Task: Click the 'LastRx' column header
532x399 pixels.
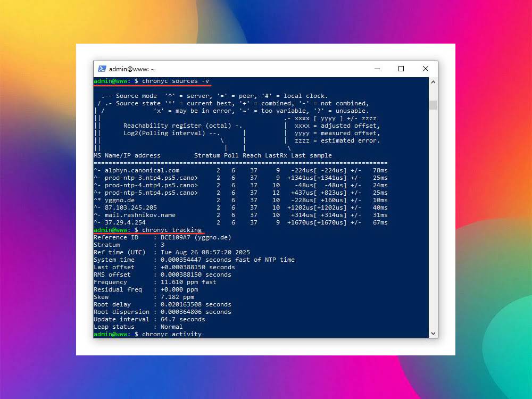Action: pos(276,155)
